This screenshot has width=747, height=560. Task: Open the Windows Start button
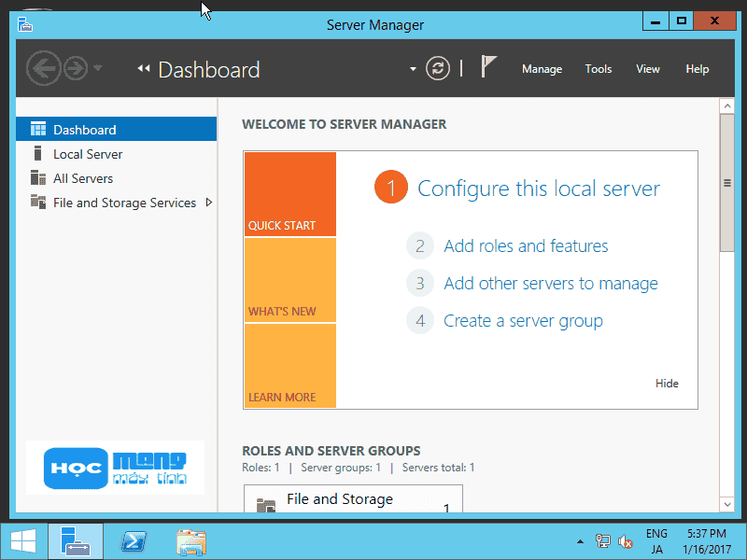(x=23, y=542)
